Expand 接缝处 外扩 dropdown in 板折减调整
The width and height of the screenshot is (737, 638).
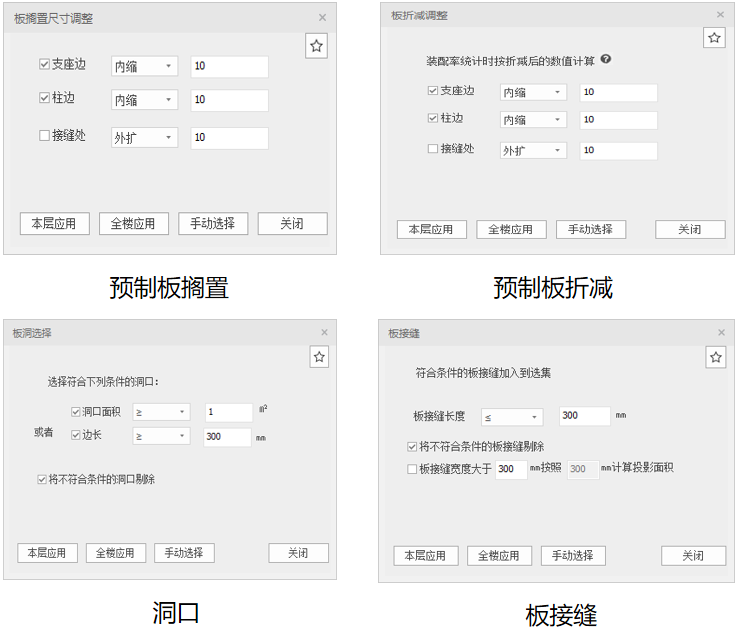click(533, 150)
